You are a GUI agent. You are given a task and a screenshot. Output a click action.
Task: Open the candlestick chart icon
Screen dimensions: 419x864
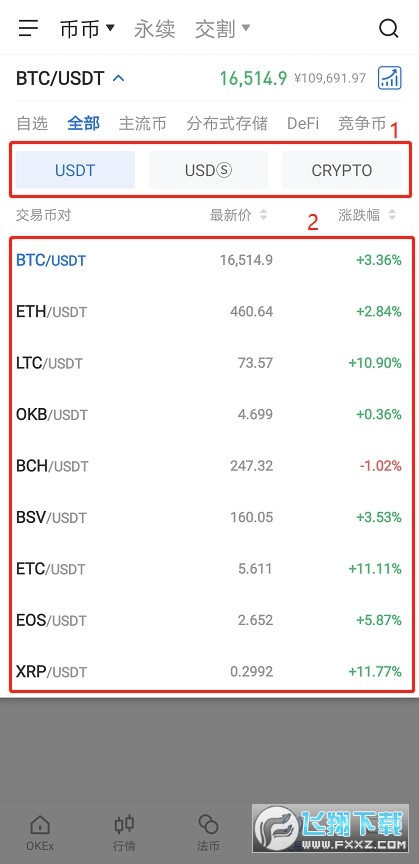[x=390, y=78]
